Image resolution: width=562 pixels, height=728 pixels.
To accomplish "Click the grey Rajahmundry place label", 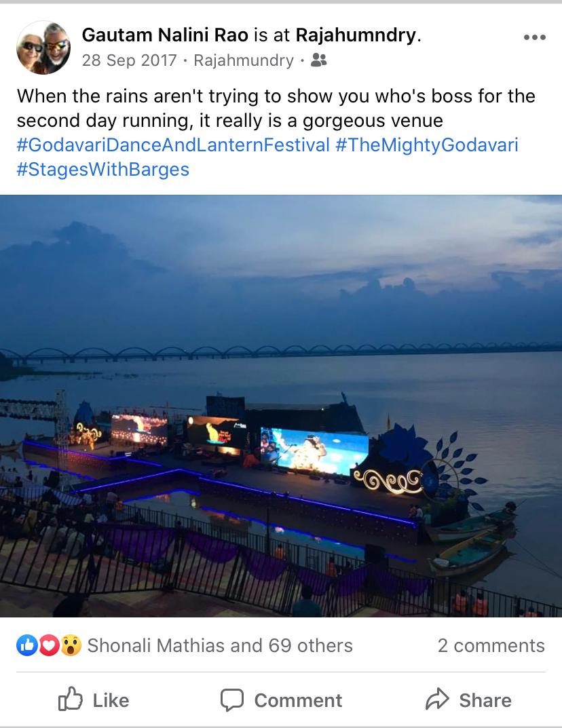I will coord(244,60).
